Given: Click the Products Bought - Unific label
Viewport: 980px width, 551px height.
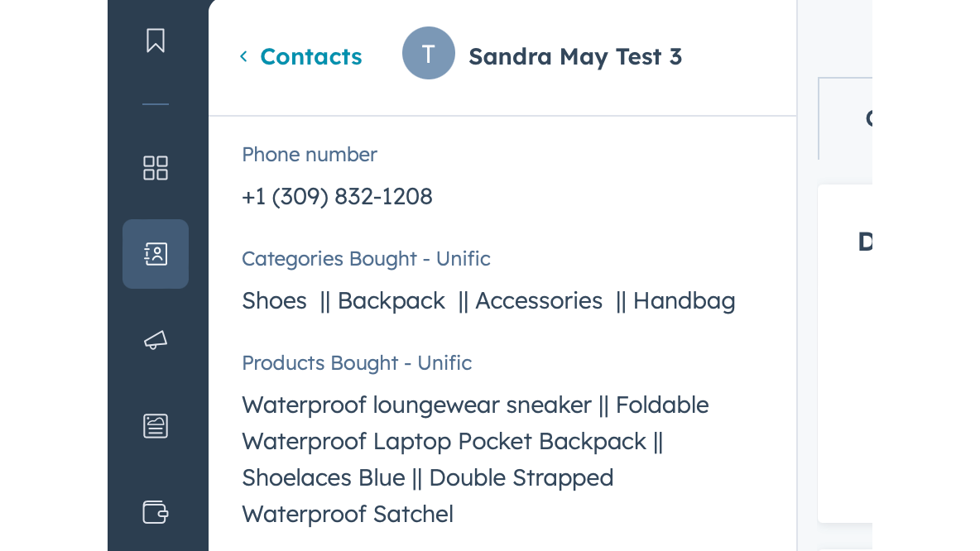Looking at the screenshot, I should point(357,363).
